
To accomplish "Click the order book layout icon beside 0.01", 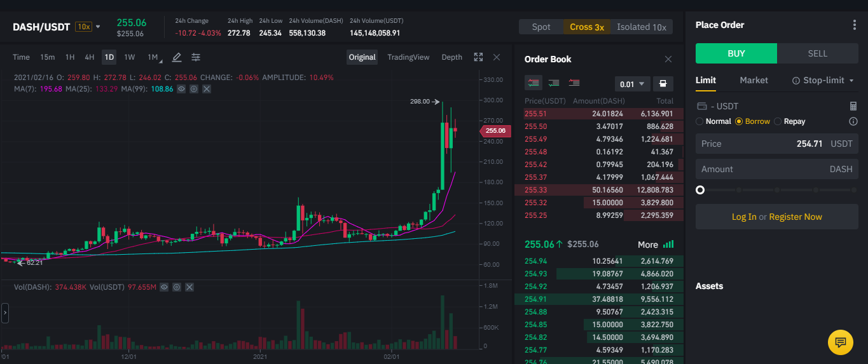I will tap(663, 84).
